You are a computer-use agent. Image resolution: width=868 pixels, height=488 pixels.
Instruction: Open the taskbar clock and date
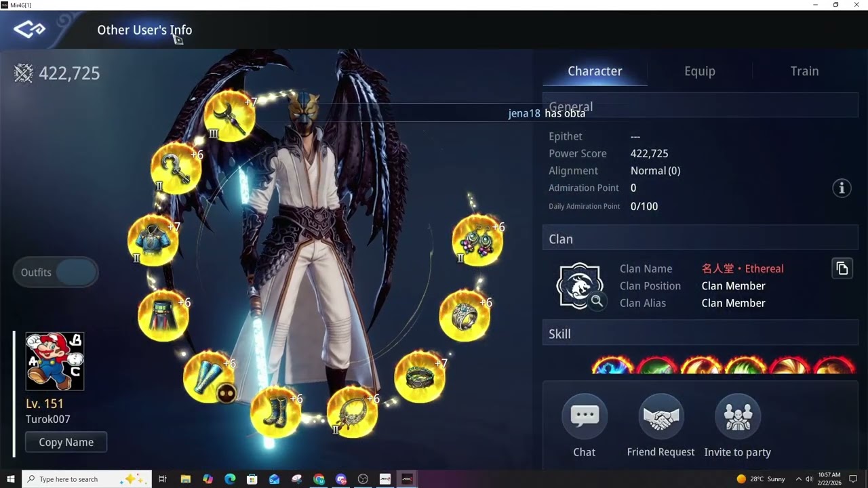(830, 479)
